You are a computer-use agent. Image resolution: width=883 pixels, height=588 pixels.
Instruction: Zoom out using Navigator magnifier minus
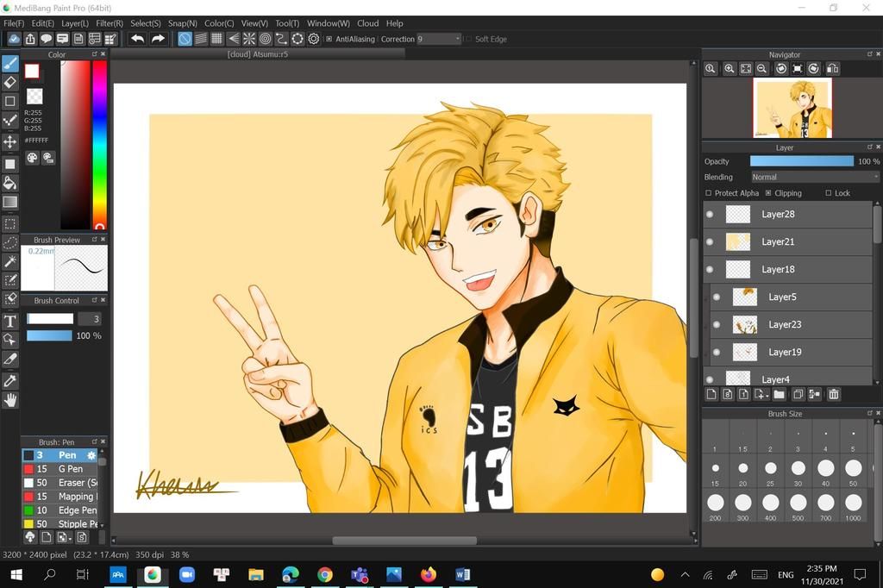(762, 69)
